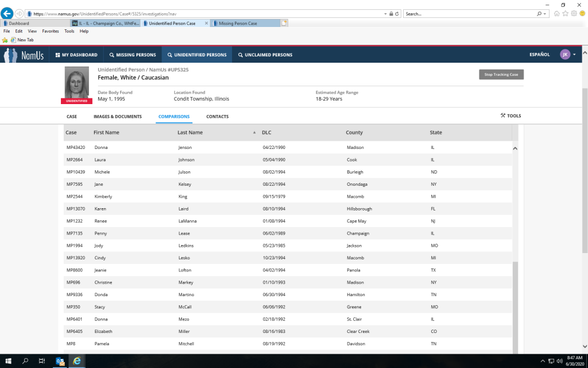Image resolution: width=588 pixels, height=368 pixels.
Task: Switch language via the Español link
Action: click(539, 55)
